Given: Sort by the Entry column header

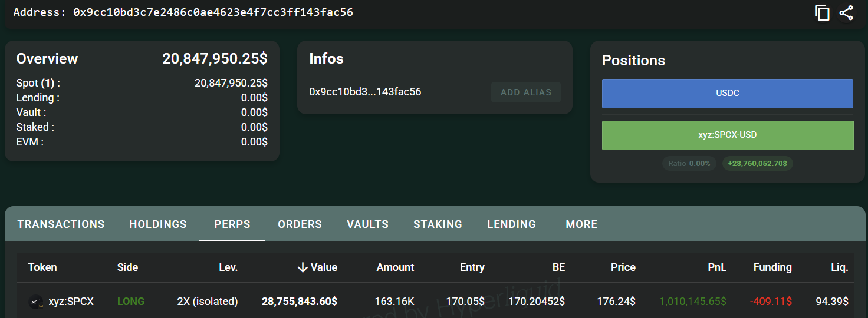Looking at the screenshot, I should 472,267.
